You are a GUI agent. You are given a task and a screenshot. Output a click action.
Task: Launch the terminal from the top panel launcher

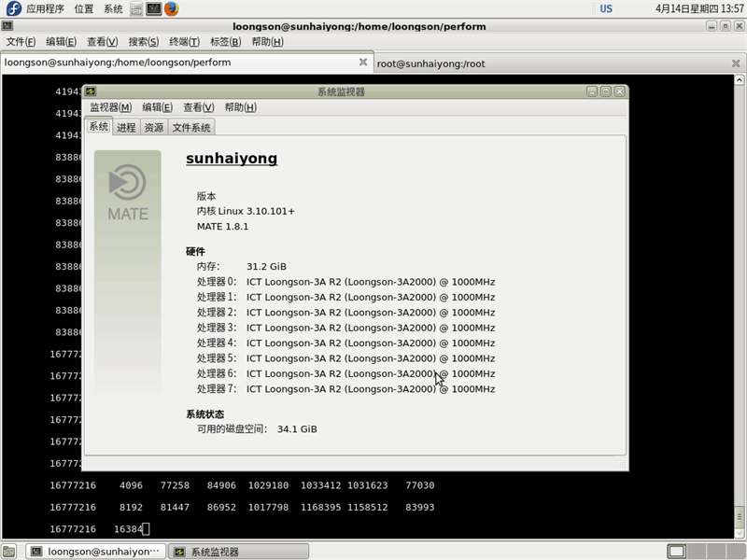tap(153, 8)
